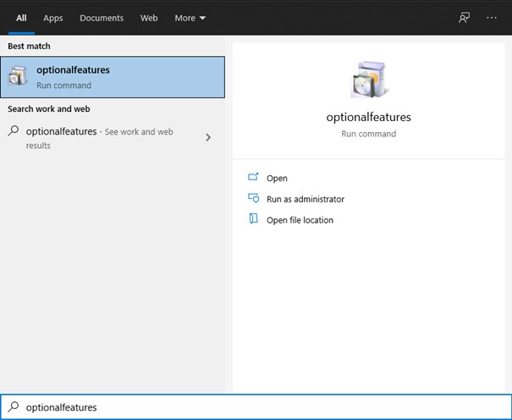Open the Documents search tab
The height and width of the screenshot is (420, 512).
[102, 18]
